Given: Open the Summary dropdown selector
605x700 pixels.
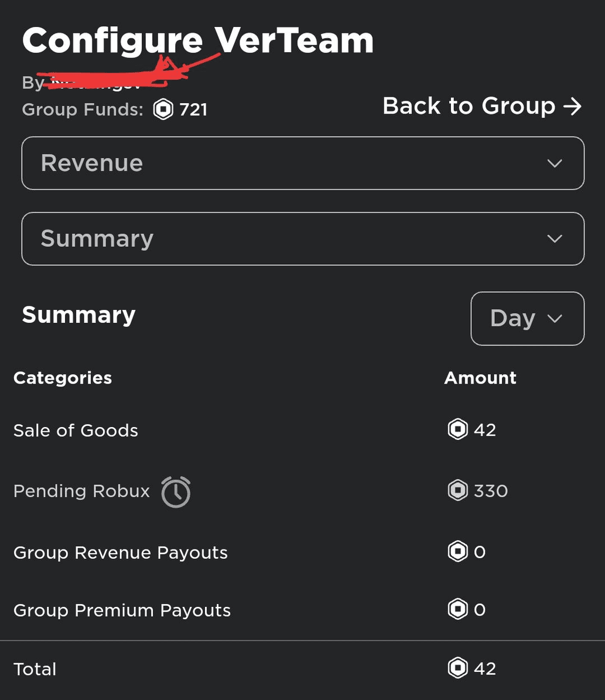Looking at the screenshot, I should [x=303, y=239].
